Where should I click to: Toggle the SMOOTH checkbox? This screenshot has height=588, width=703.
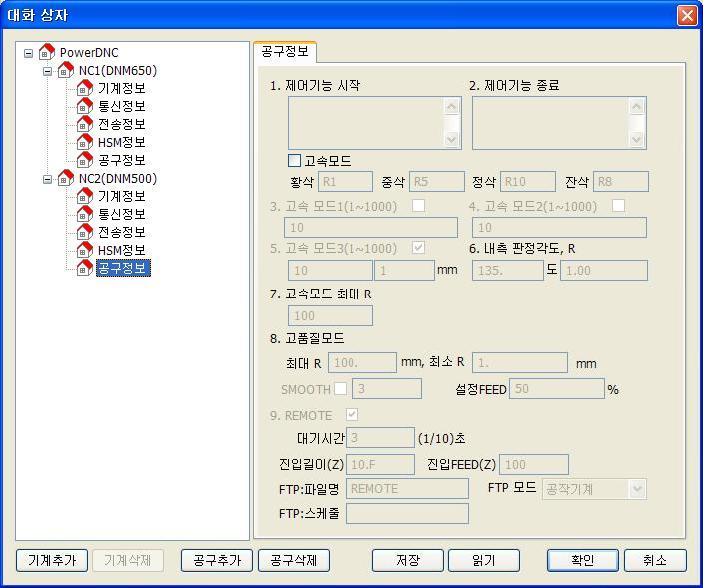tap(341, 389)
